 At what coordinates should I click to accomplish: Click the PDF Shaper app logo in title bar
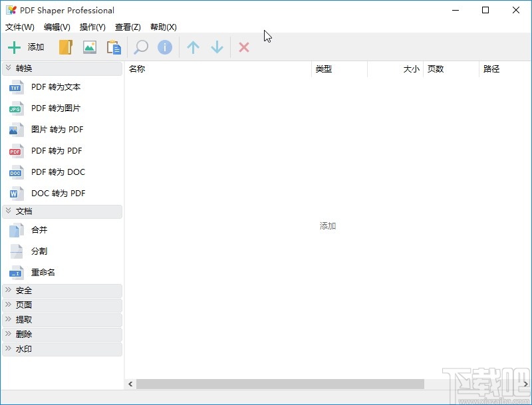coord(11,10)
